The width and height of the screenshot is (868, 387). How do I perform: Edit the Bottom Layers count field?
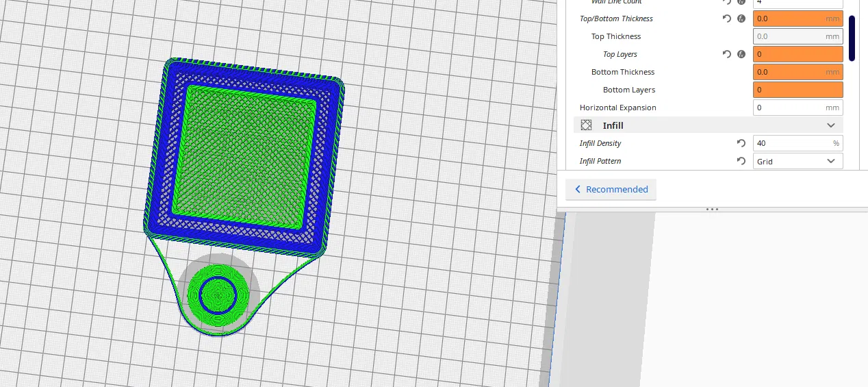pos(798,90)
